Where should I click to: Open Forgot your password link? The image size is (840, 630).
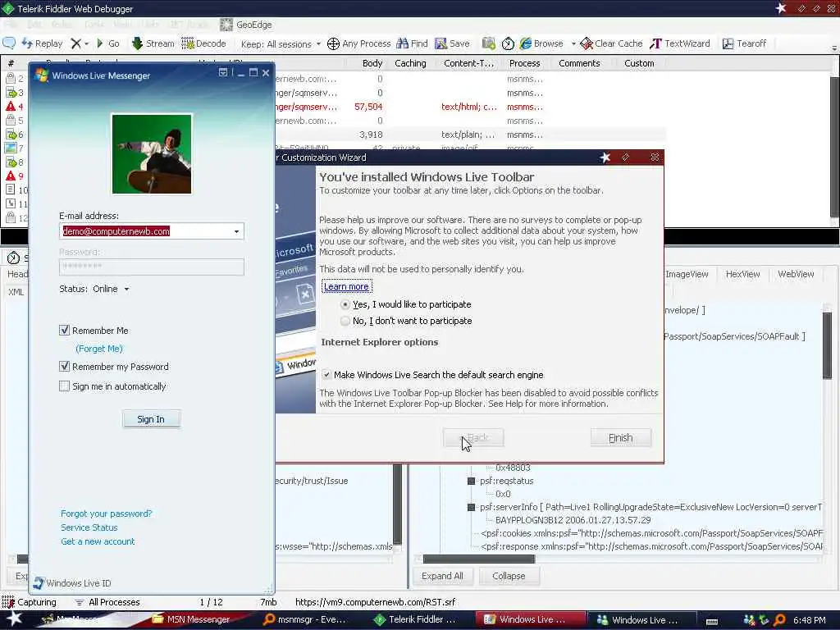tap(106, 514)
